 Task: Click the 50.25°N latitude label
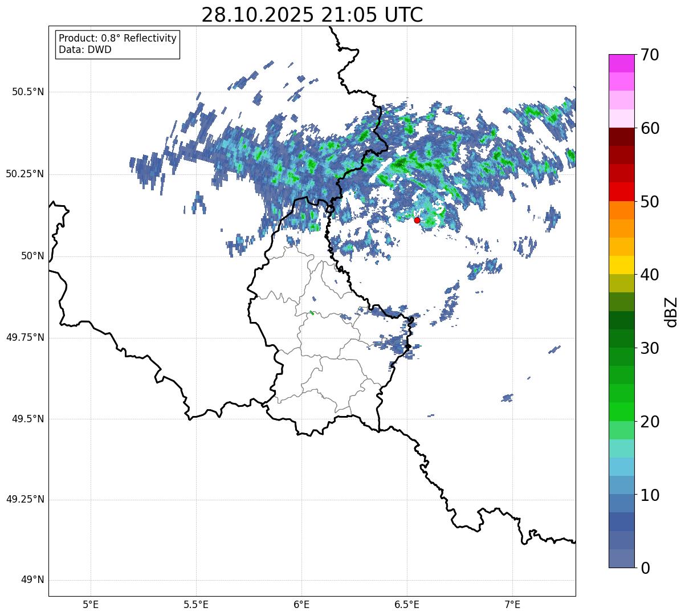click(25, 174)
